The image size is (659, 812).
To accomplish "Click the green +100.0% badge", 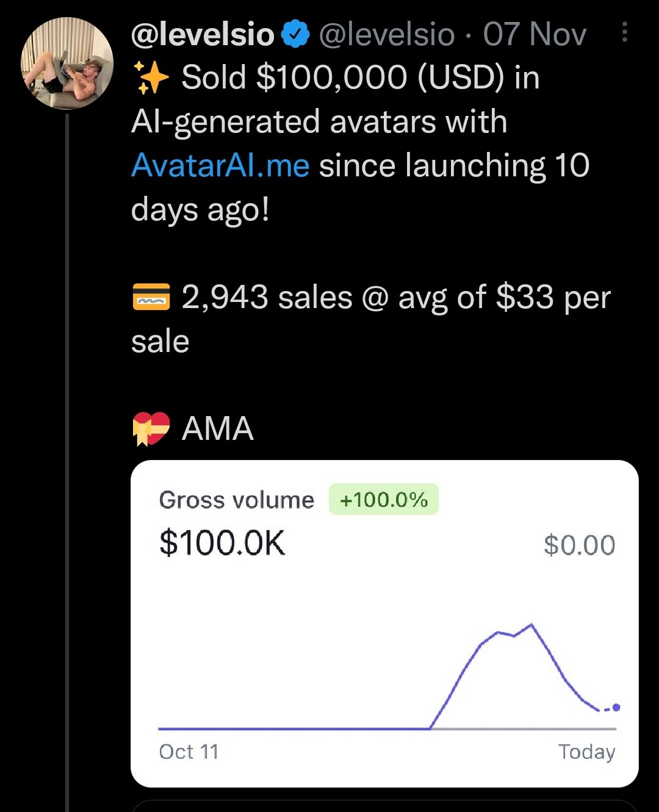I will (383, 500).
